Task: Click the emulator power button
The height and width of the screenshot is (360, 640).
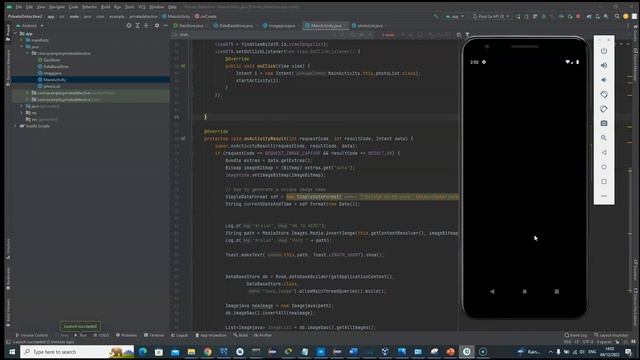Action: click(604, 51)
